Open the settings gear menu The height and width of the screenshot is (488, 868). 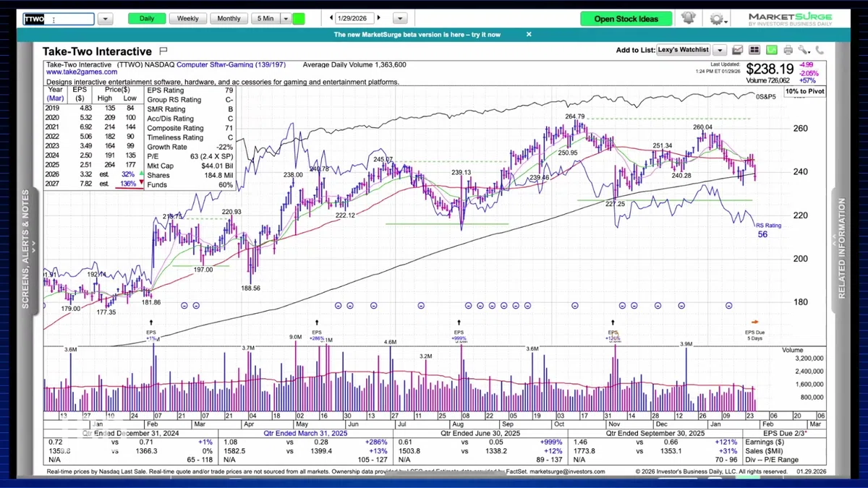pos(718,19)
